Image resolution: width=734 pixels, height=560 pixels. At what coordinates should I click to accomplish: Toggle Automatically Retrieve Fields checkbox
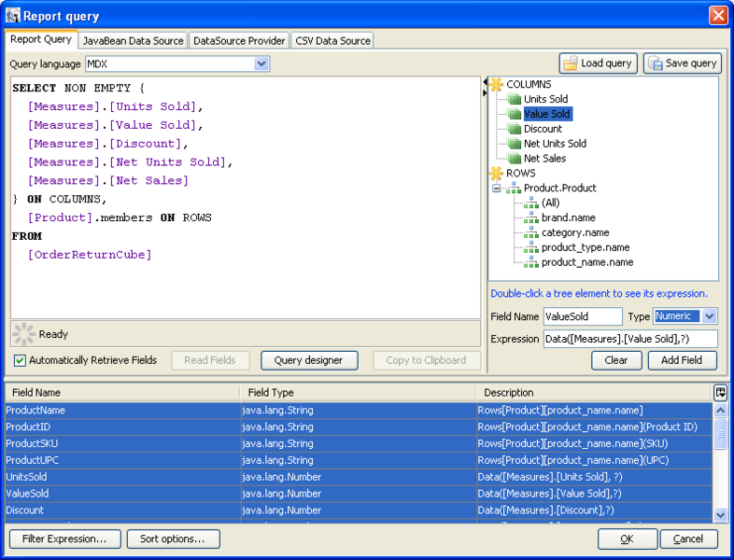[20, 360]
